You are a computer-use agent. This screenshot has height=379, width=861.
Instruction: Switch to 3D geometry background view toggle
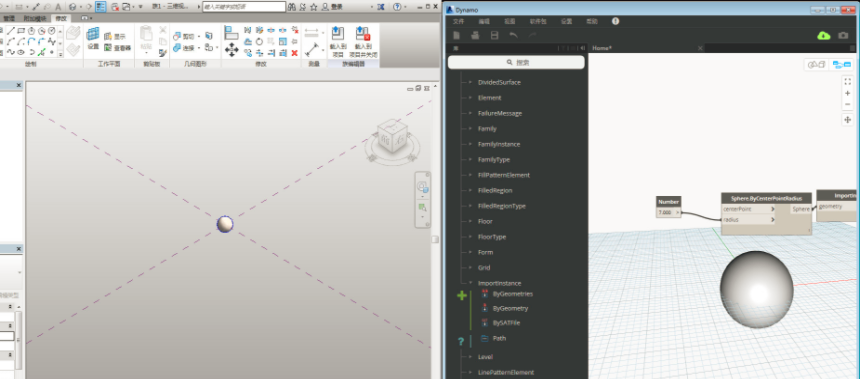click(x=817, y=65)
